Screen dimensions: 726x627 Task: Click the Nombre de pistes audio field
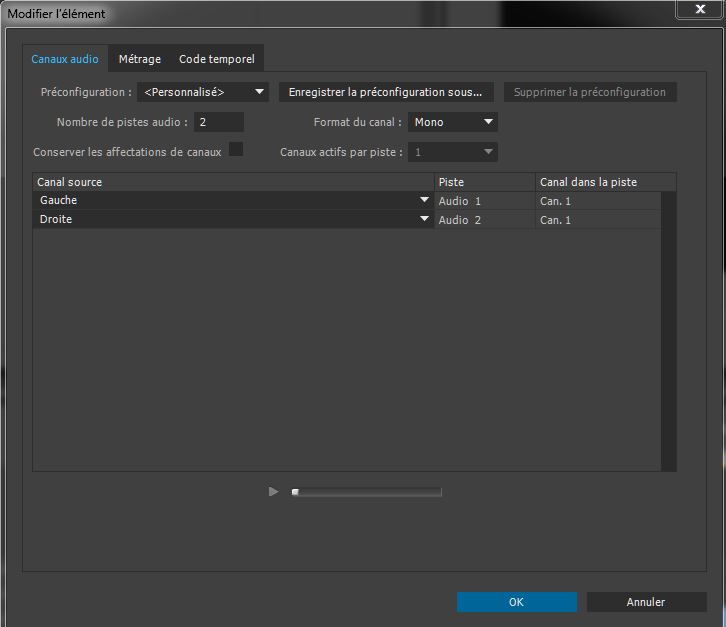coord(219,122)
